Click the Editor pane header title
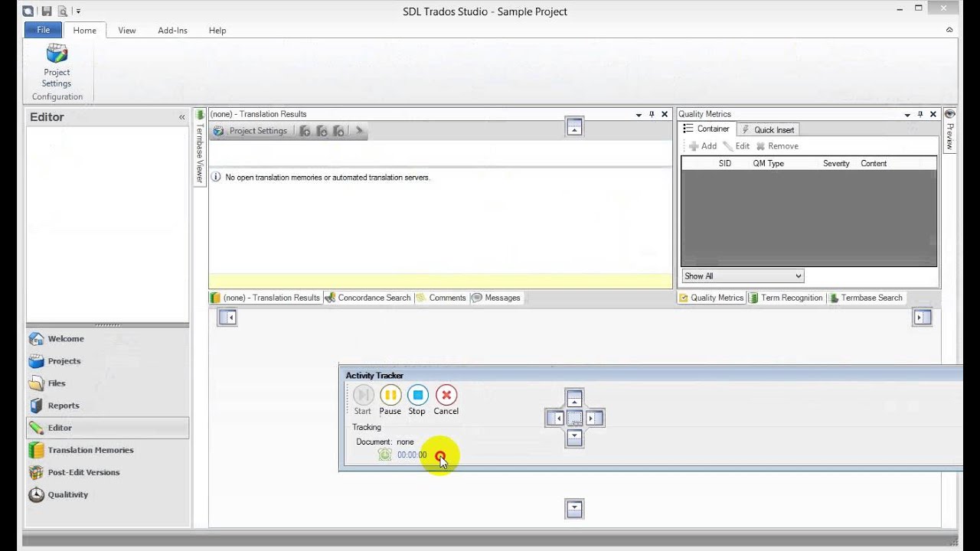980x551 pixels. click(x=47, y=117)
